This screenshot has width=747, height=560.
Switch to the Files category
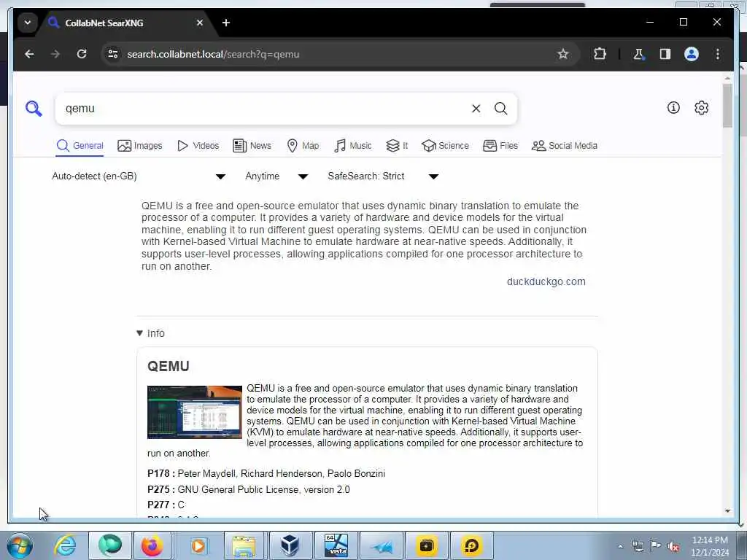click(500, 146)
